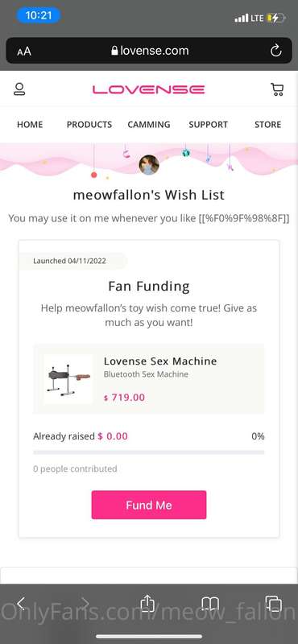Image resolution: width=298 pixels, height=644 pixels.
Task: Open the PRODUCTS menu
Action: coord(89,125)
